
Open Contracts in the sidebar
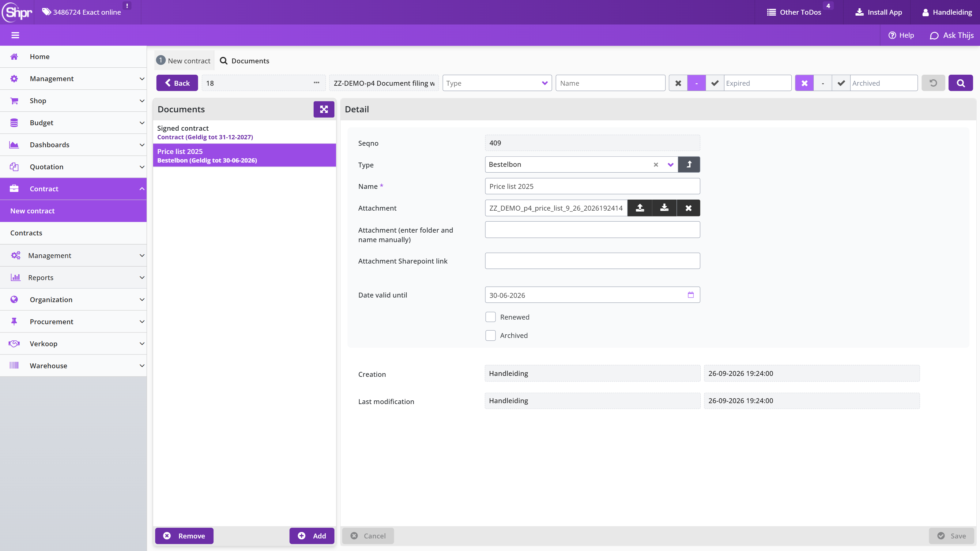[73, 233]
